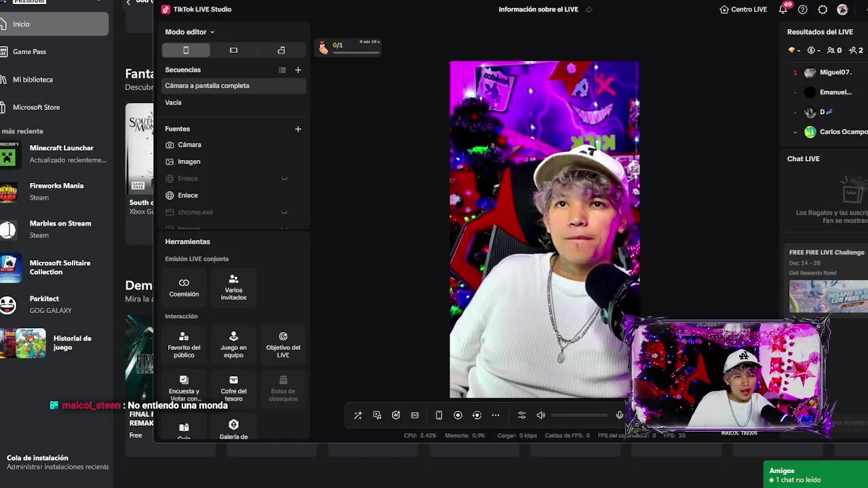Add a new source in Fuentes
The width and height of the screenshot is (868, 488).
click(298, 129)
